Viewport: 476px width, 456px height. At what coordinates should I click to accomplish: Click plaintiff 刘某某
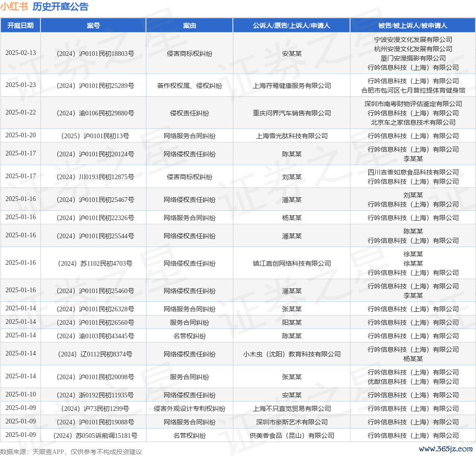pyautogui.click(x=292, y=177)
